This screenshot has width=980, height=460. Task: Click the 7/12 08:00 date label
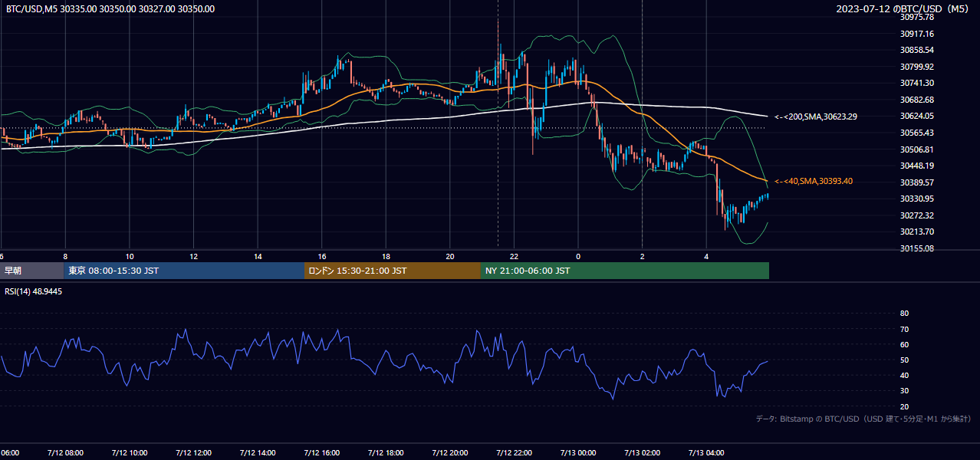pyautogui.click(x=65, y=452)
